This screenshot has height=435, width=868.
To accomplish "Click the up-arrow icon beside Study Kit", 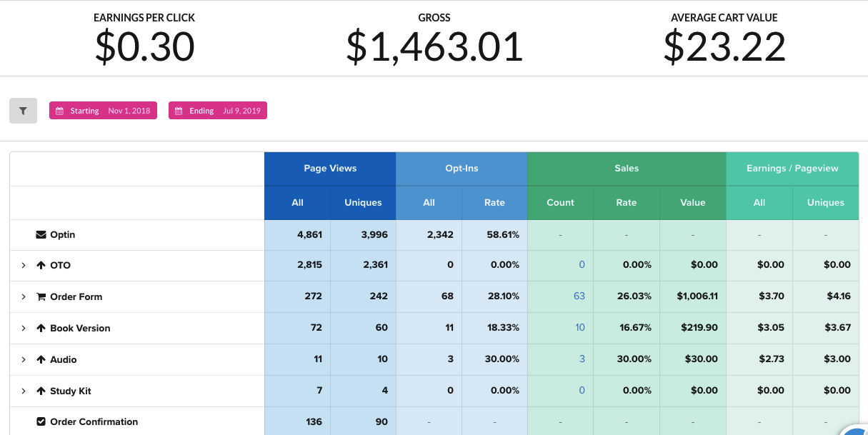I will [41, 391].
